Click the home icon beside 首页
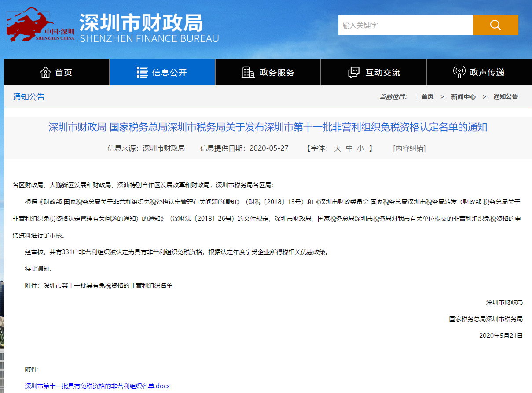Image resolution: width=532 pixels, height=393 pixels. pos(45,72)
